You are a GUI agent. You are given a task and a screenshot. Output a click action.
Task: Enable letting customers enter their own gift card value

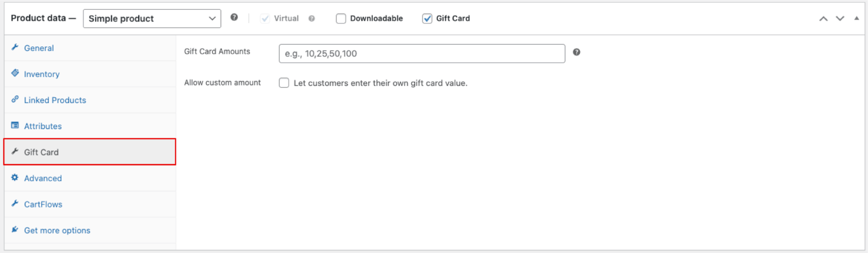(284, 83)
